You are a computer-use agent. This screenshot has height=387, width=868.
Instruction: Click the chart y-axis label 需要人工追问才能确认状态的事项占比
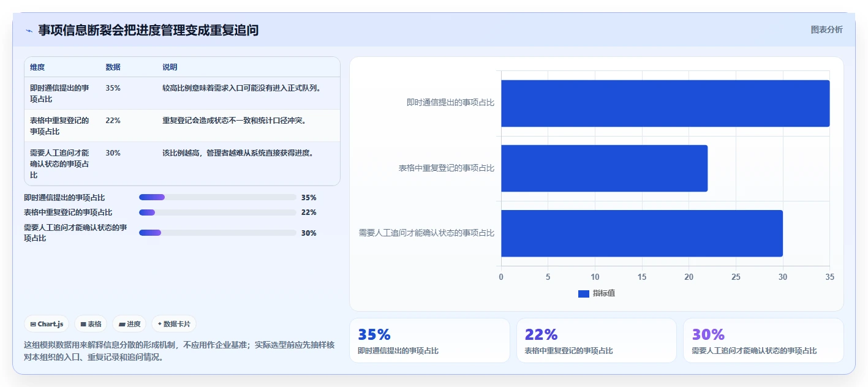point(426,233)
